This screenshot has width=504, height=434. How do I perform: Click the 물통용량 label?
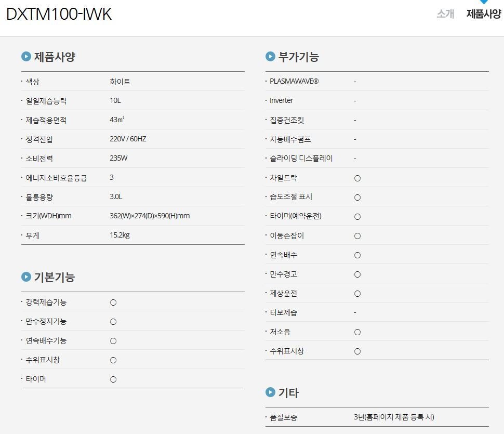(39, 197)
